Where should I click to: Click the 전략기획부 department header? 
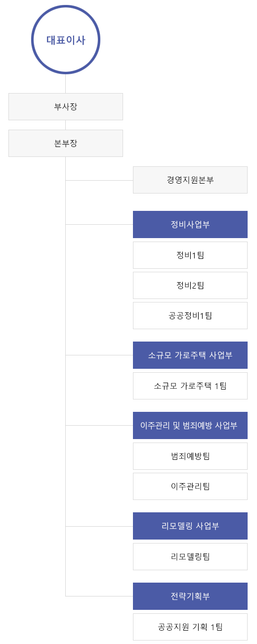tap(190, 596)
